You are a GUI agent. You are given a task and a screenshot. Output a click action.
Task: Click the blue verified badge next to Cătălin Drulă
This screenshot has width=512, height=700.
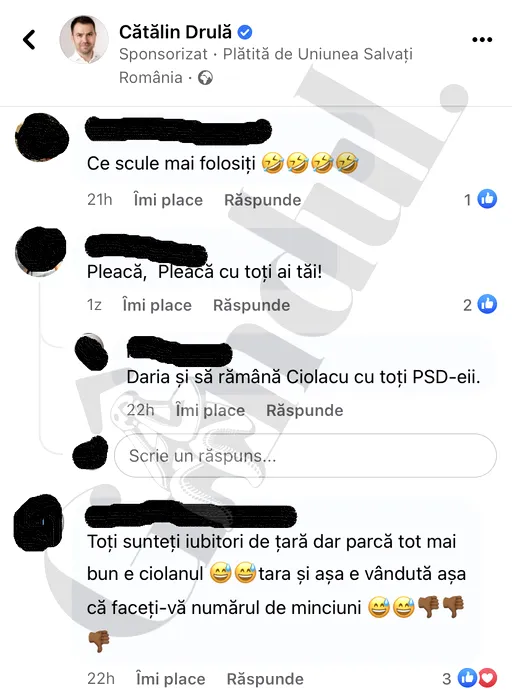click(245, 32)
